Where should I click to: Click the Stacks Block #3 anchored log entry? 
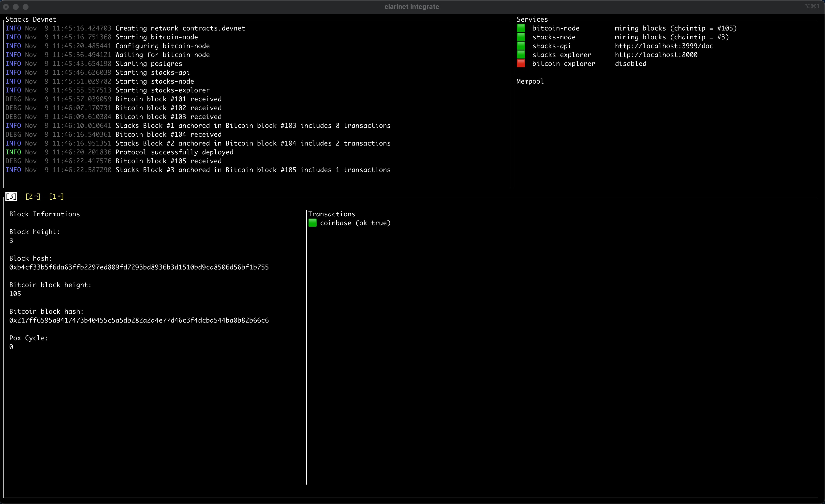tap(253, 170)
